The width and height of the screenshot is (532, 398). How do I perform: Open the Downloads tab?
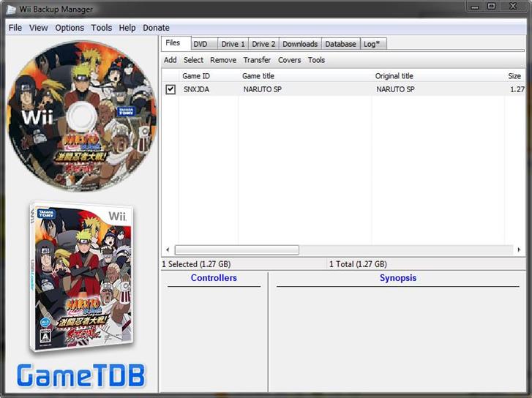[300, 44]
